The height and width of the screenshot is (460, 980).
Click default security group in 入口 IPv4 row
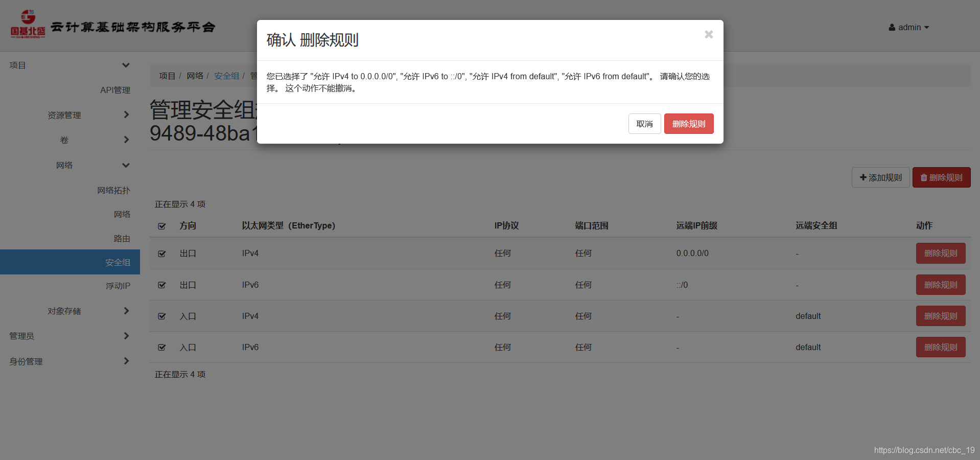tap(808, 316)
